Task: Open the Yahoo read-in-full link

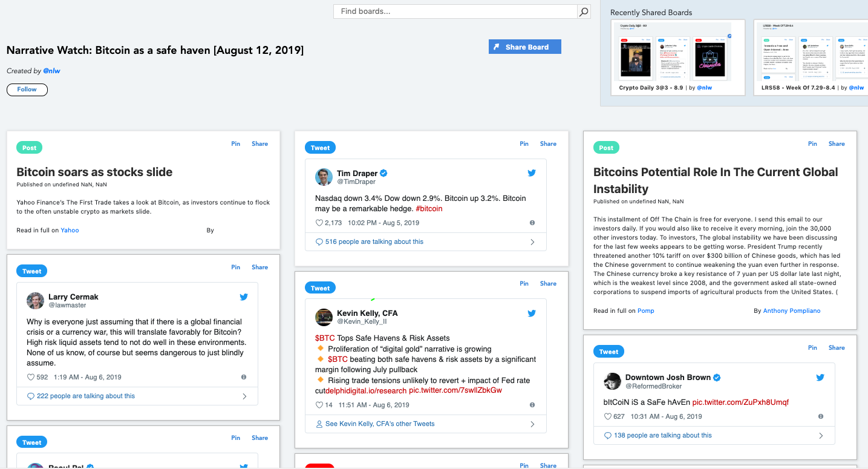Action: coord(70,231)
